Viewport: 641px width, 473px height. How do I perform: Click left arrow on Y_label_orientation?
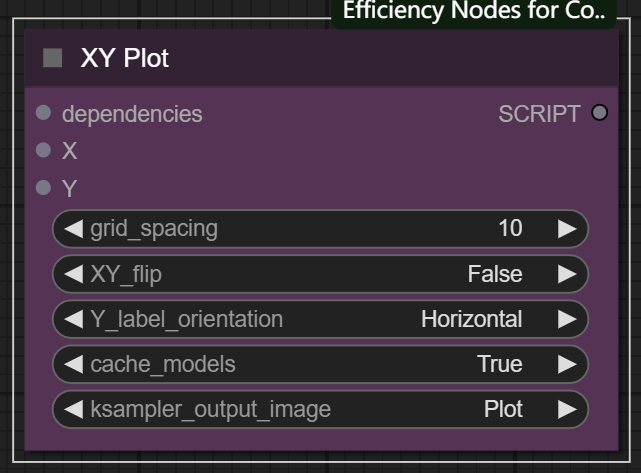click(x=73, y=319)
